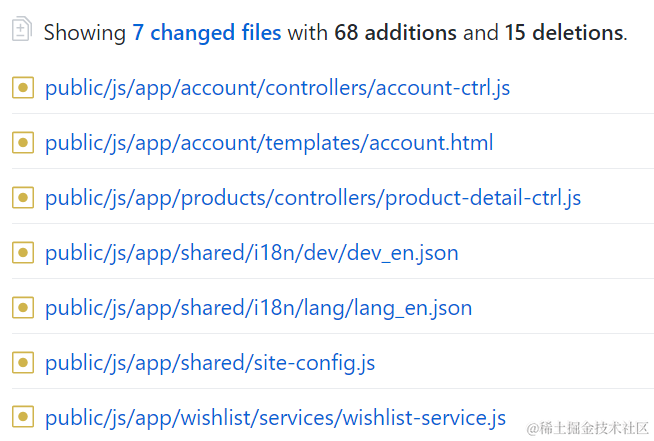
Task: Open wishlist-service.js file link
Action: [275, 418]
